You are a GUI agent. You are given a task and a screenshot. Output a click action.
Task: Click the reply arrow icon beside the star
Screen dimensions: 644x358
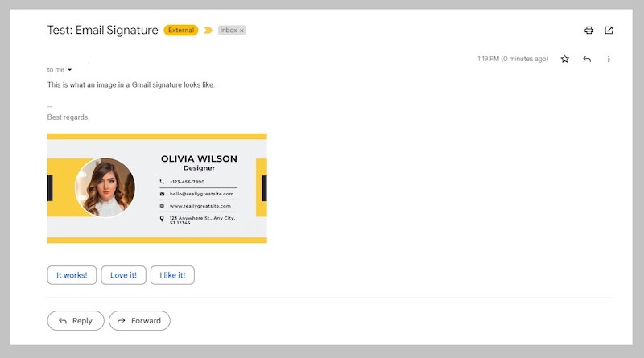(x=587, y=59)
